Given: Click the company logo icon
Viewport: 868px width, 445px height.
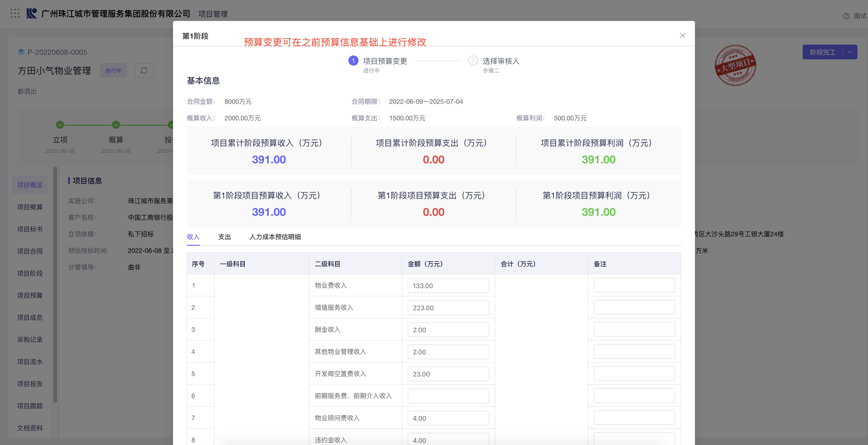Looking at the screenshot, I should point(31,13).
